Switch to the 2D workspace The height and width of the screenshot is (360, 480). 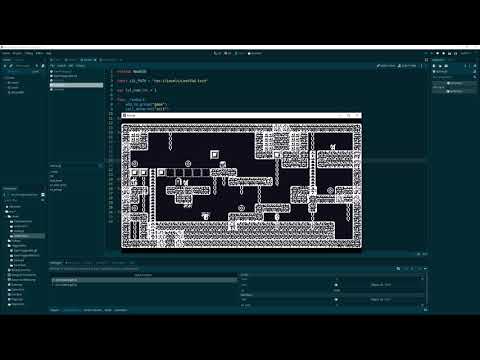pyautogui.click(x=218, y=53)
